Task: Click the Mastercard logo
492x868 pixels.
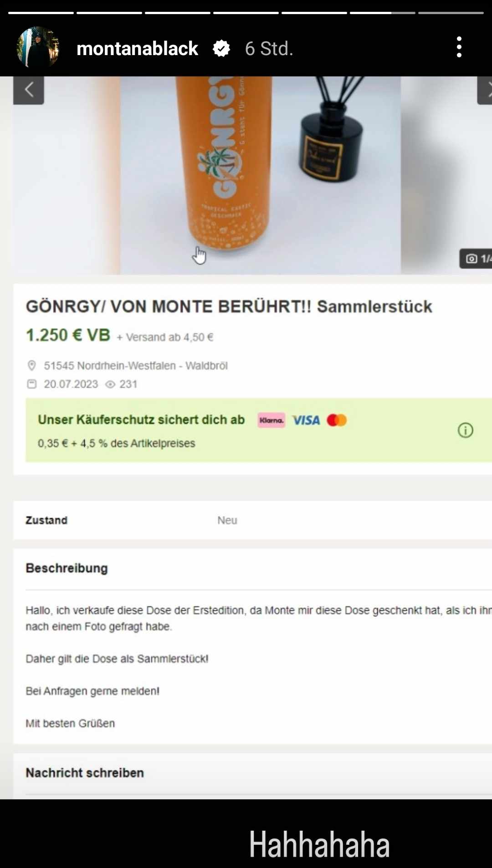Action: (337, 420)
